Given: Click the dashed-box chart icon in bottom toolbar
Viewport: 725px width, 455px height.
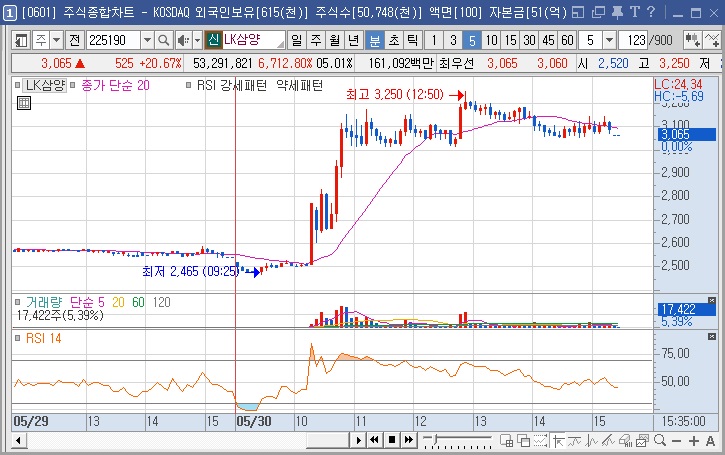Looking at the screenshot, I should [541, 441].
